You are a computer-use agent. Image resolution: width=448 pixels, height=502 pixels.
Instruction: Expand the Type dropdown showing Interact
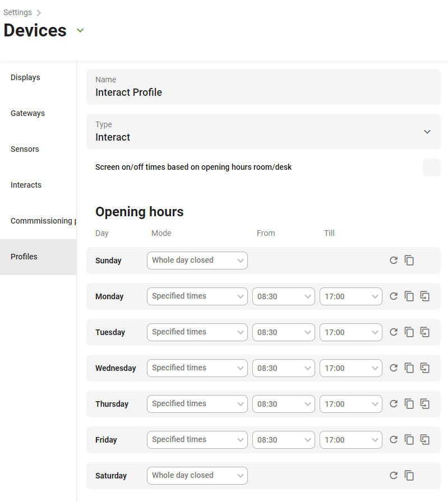coord(427,132)
